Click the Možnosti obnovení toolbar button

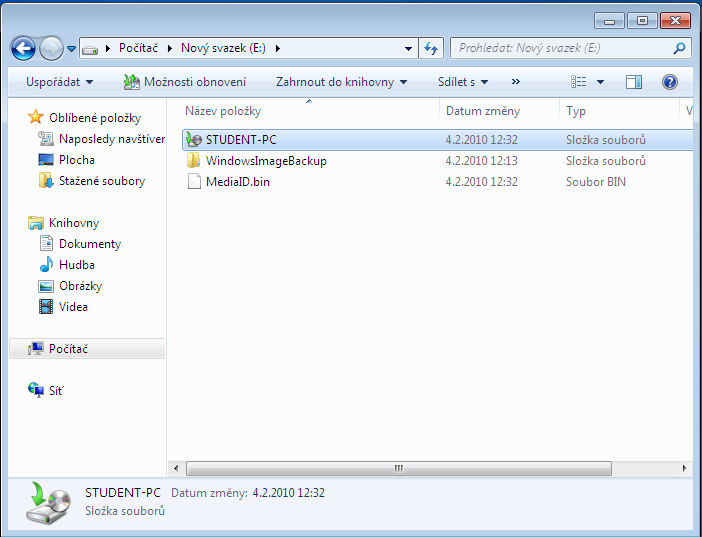pyautogui.click(x=184, y=82)
